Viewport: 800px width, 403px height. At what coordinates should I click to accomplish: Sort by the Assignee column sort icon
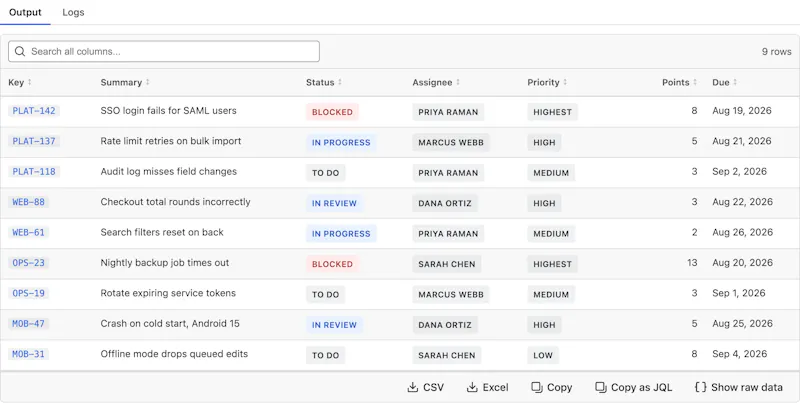458,82
